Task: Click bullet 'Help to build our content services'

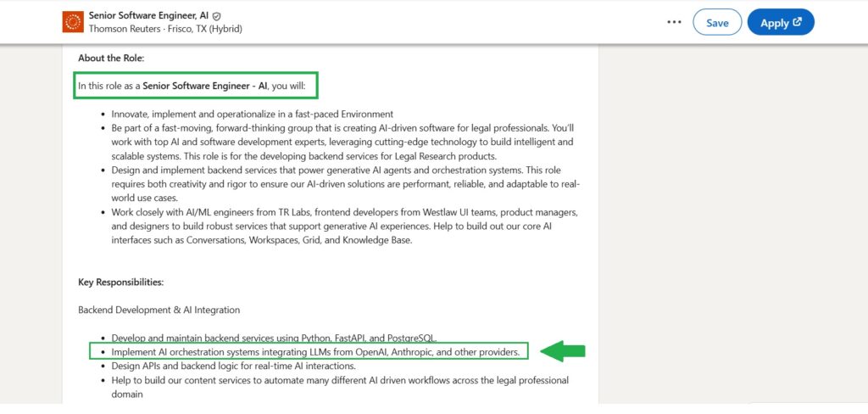Action: click(x=340, y=387)
